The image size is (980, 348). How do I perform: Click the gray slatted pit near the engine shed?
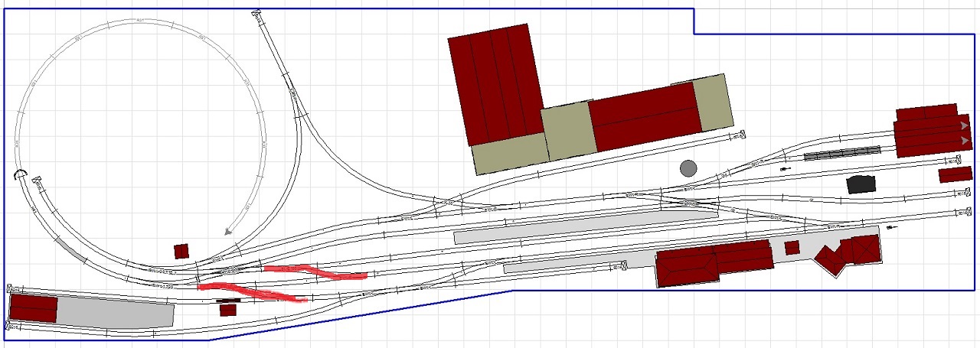[842, 154]
